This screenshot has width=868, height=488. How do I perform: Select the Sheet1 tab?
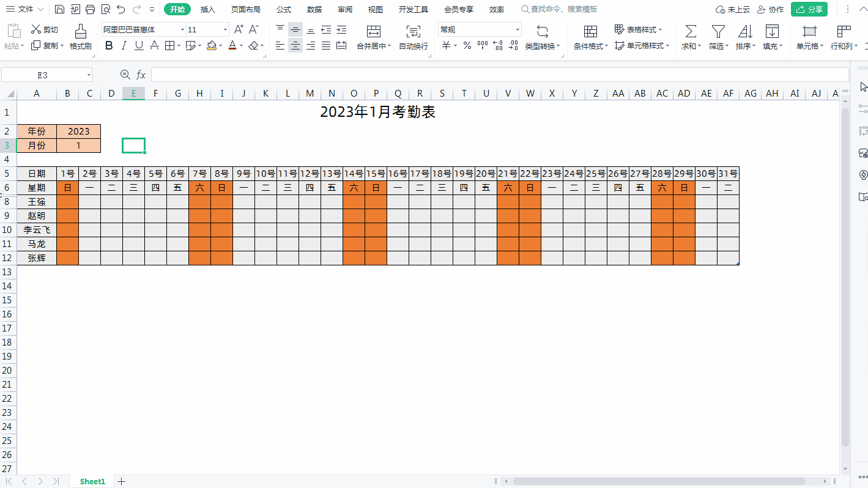pyautogui.click(x=92, y=481)
